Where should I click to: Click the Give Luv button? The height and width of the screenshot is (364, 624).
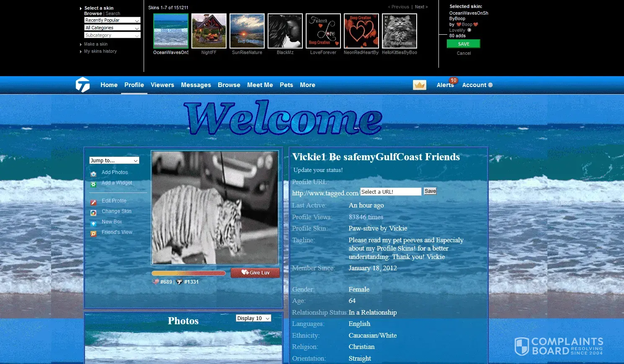coord(255,273)
